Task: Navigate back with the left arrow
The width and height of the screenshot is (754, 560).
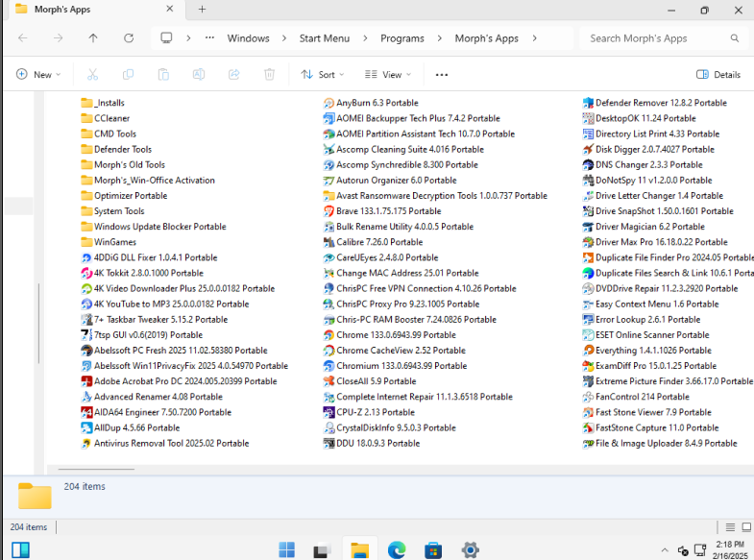Action: 23,38
